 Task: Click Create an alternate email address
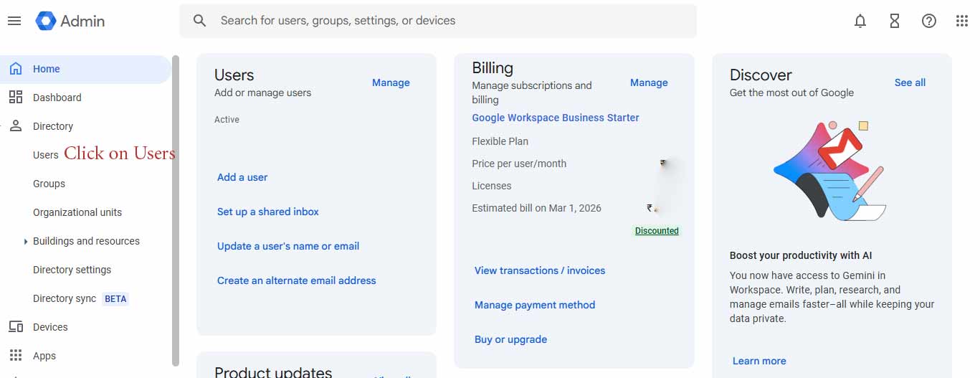[x=297, y=280]
